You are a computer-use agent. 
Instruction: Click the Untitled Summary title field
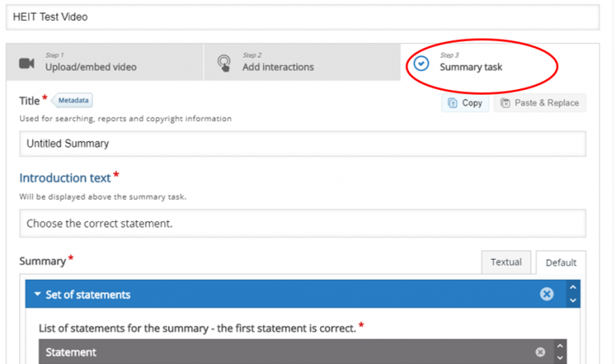pyautogui.click(x=302, y=144)
